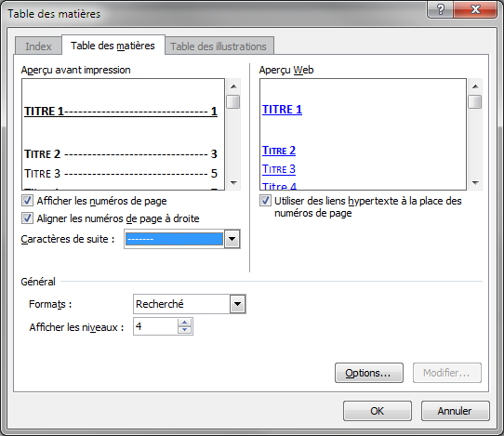Increase Afficher les niveaux with up arrow
504x436 pixels.
pyautogui.click(x=184, y=323)
